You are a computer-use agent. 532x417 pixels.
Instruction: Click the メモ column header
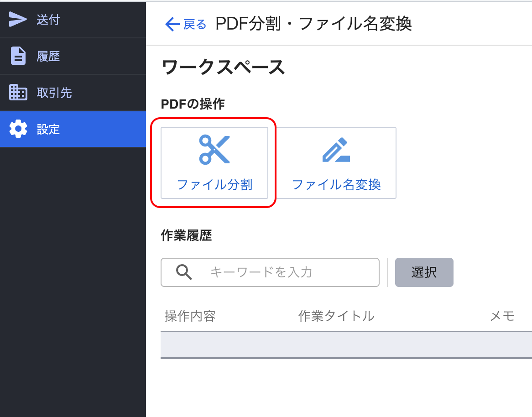(502, 316)
